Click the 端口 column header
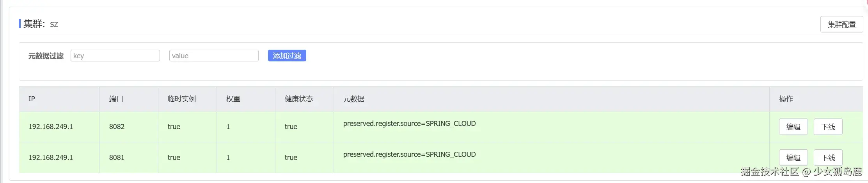Viewport: 868px width, 183px height. tap(116, 99)
